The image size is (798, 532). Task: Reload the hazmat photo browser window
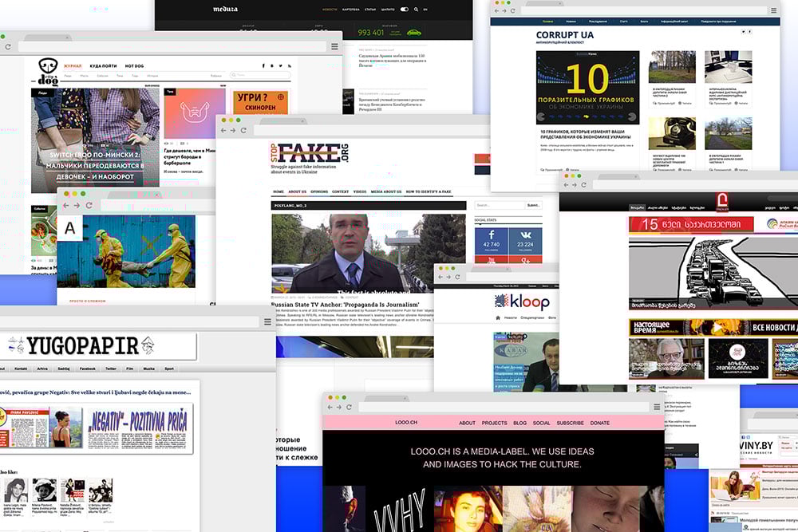89,206
